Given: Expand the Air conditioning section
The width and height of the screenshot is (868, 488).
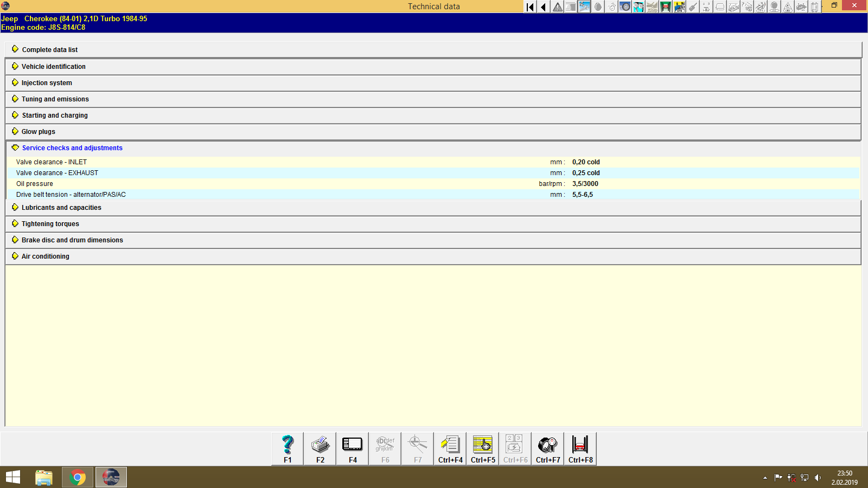Looking at the screenshot, I should (45, 256).
